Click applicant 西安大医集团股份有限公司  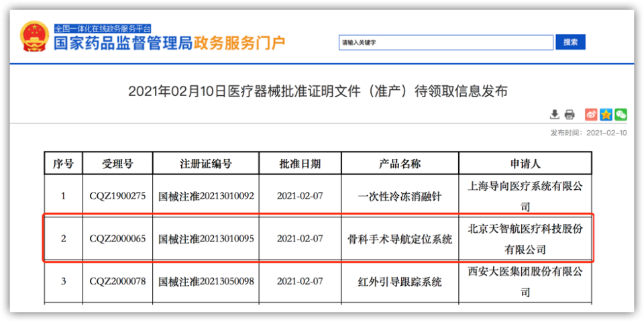click(525, 282)
